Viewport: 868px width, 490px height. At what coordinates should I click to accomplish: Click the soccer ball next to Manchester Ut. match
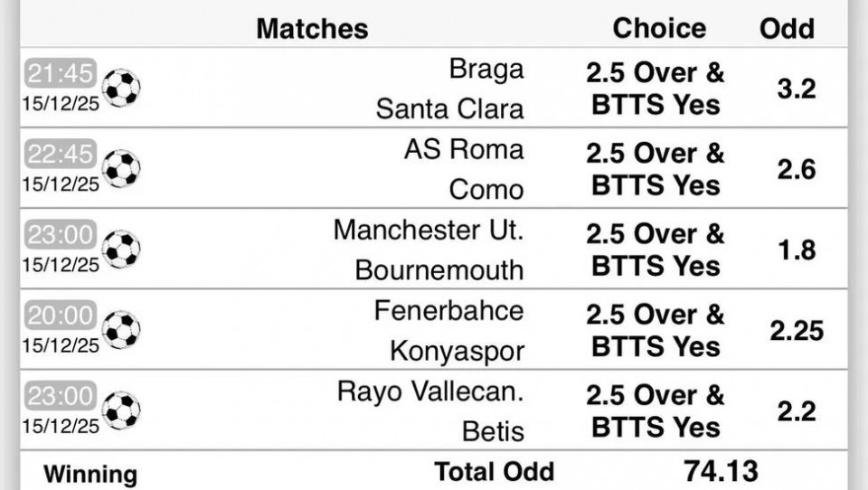[121, 249]
